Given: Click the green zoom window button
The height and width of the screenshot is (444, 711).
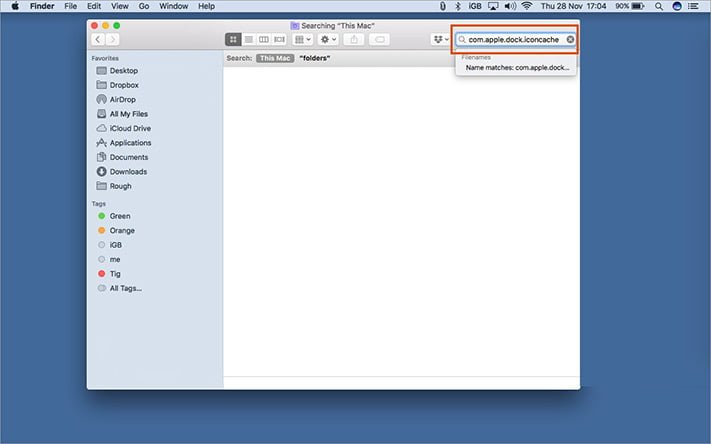Looking at the screenshot, I should click(117, 26).
